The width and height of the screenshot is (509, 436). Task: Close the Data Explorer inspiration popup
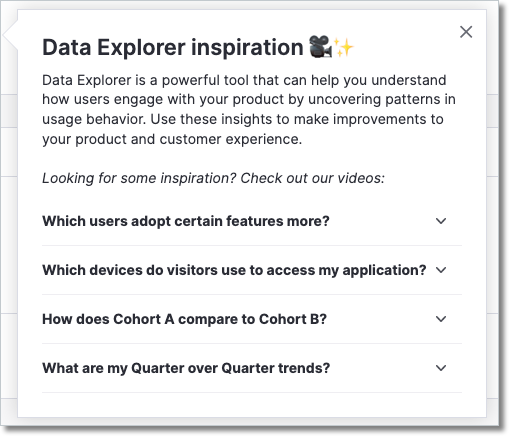[x=466, y=32]
